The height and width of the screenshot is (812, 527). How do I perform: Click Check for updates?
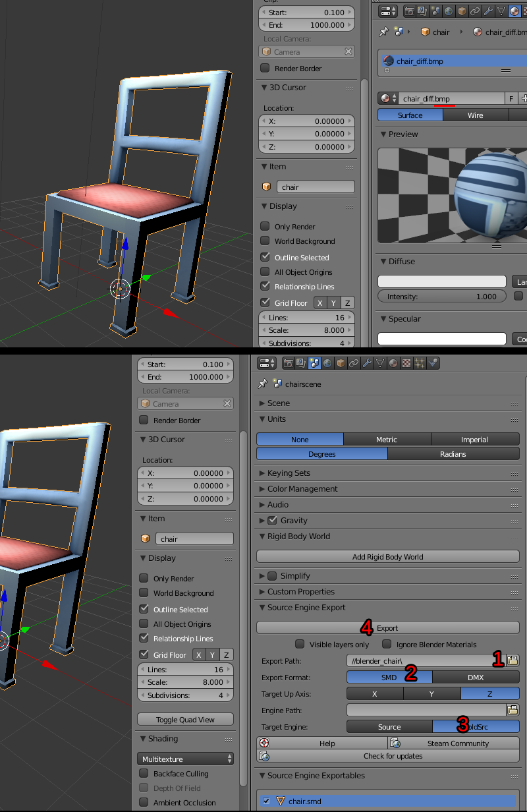(x=388, y=755)
